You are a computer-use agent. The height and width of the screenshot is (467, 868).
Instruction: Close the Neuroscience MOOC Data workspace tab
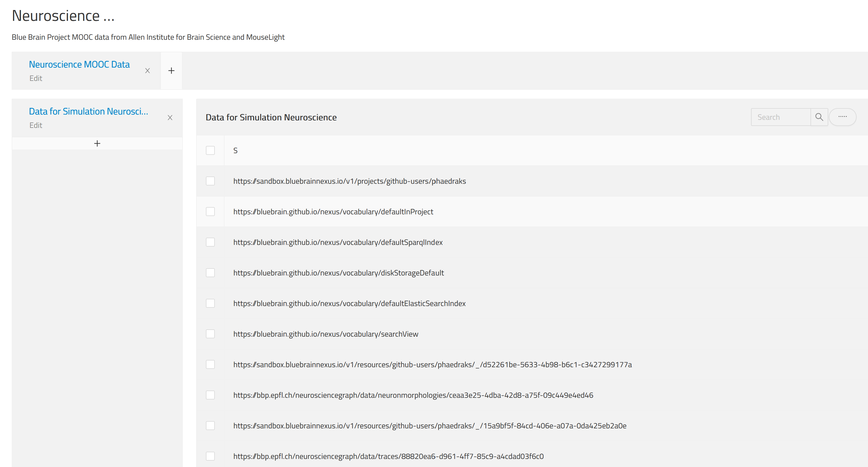pyautogui.click(x=148, y=71)
